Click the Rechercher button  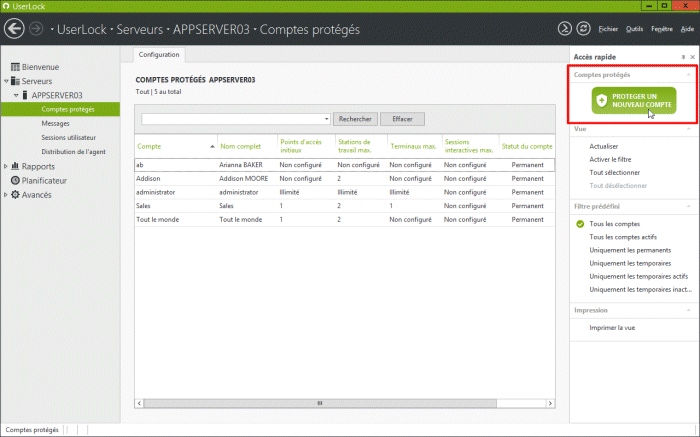click(x=355, y=119)
